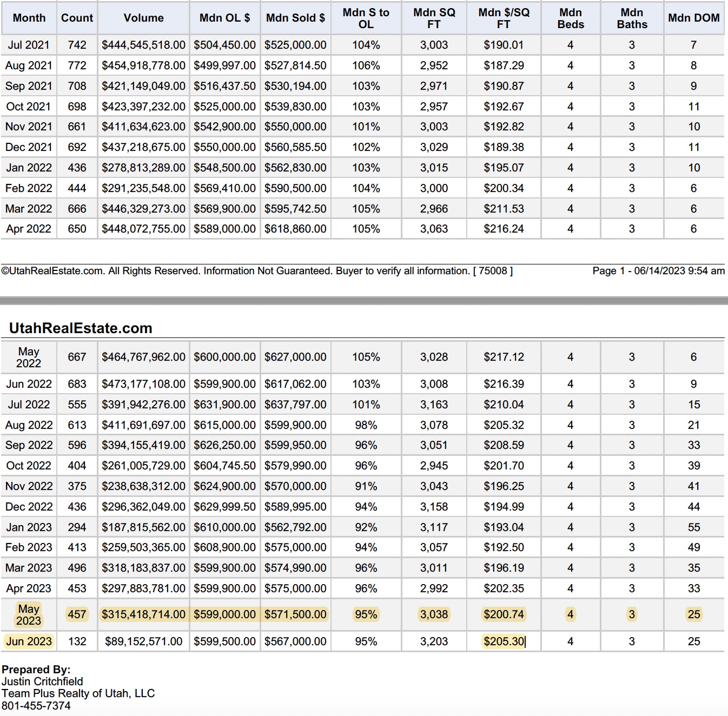728x716 pixels.
Task: Click the Mdn Sold $ column header
Action: 295,18
